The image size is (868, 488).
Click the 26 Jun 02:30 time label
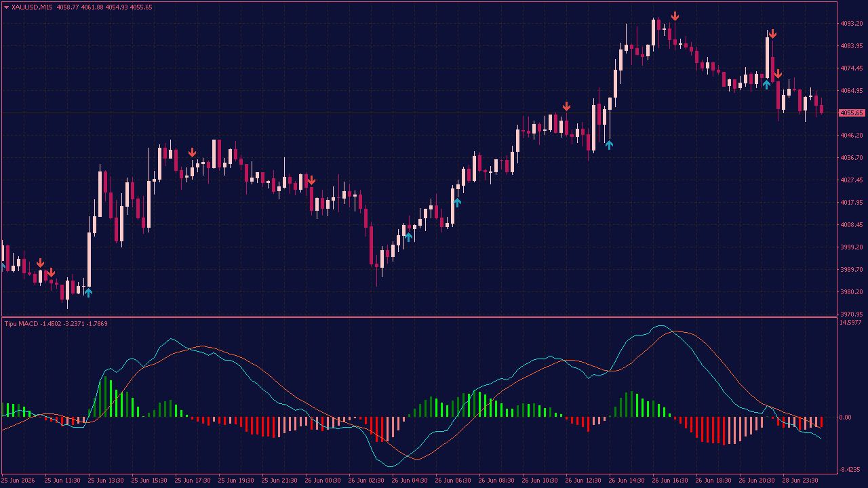(366, 481)
